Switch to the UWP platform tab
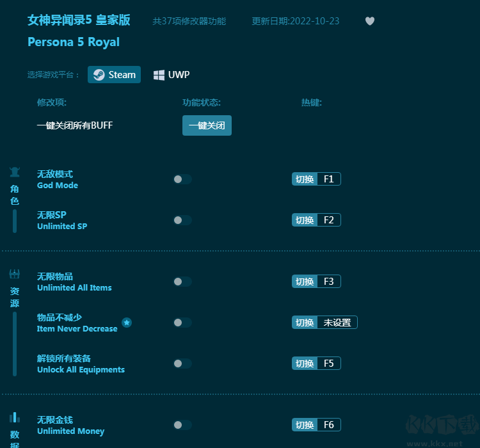The width and height of the screenshot is (480, 448). click(x=172, y=75)
